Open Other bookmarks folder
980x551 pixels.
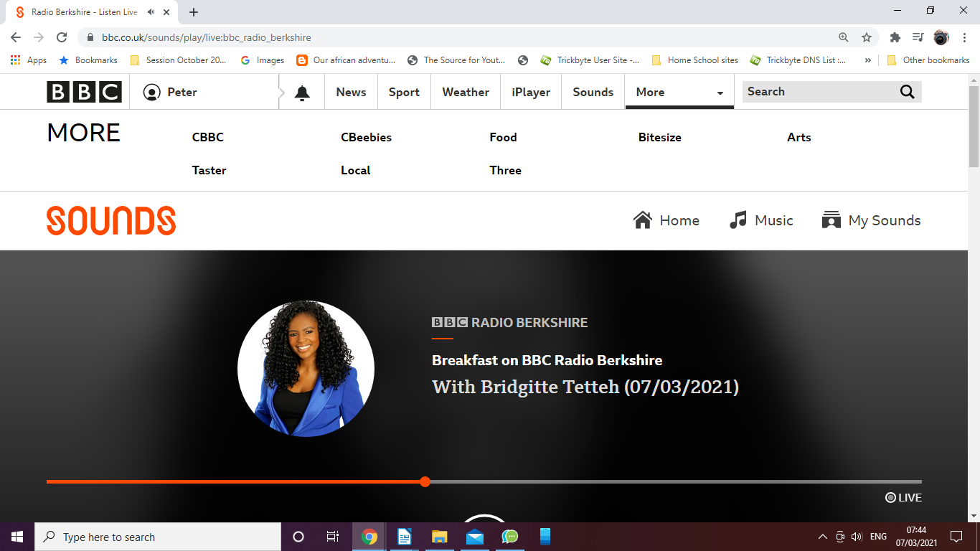[928, 60]
